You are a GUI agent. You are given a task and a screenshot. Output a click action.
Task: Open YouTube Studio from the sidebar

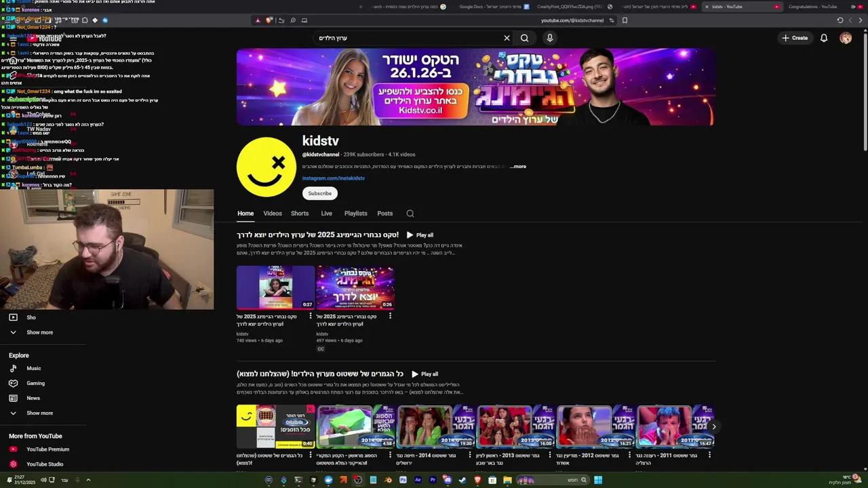click(43, 464)
